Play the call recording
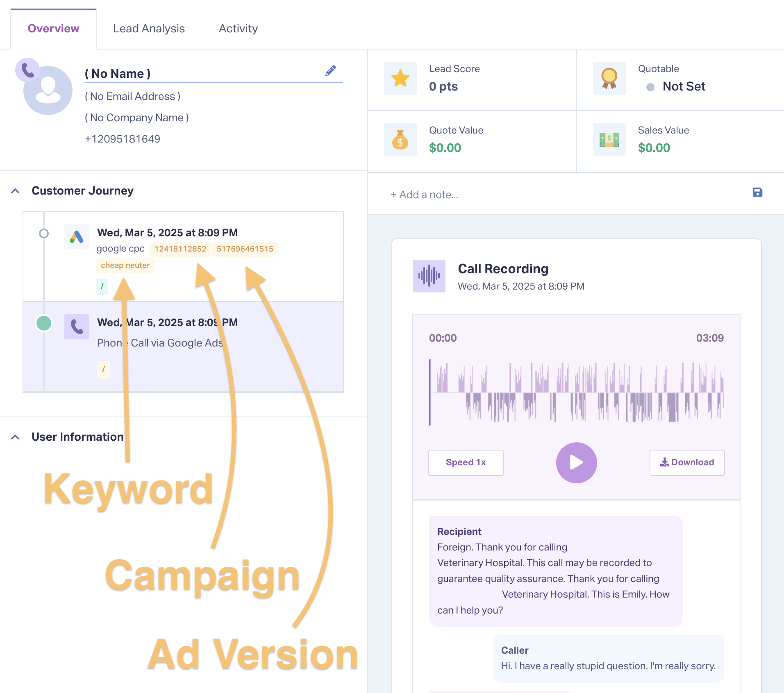Screen dimensions: 784x693 point(577,463)
